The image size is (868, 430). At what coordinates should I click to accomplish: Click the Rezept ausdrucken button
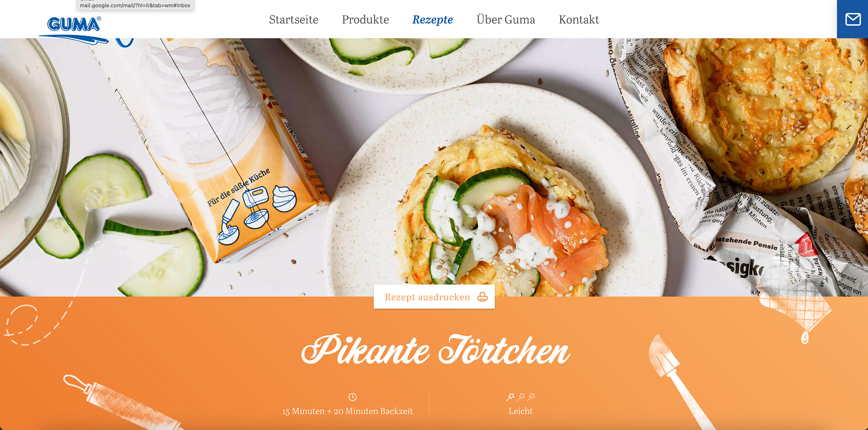click(434, 297)
